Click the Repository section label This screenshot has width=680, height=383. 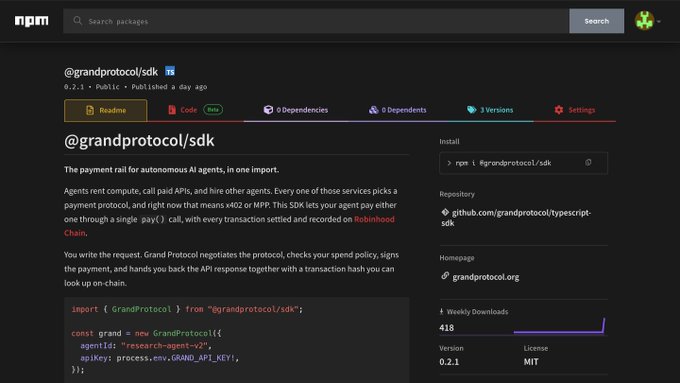point(457,194)
